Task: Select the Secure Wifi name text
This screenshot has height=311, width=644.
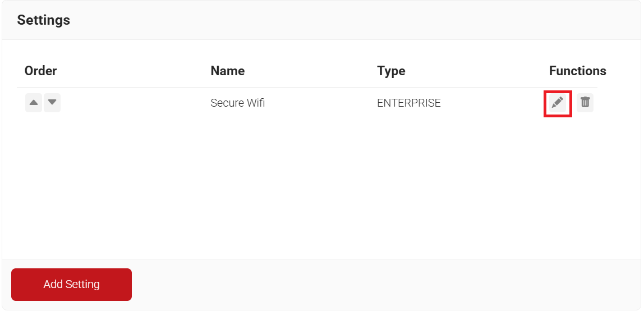Action: [237, 103]
